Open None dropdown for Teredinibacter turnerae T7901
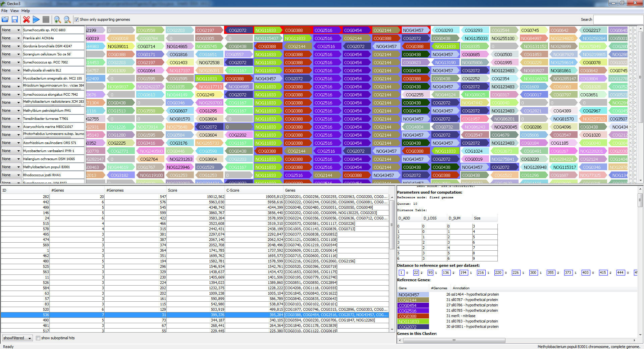644x349 pixels. click(11, 119)
